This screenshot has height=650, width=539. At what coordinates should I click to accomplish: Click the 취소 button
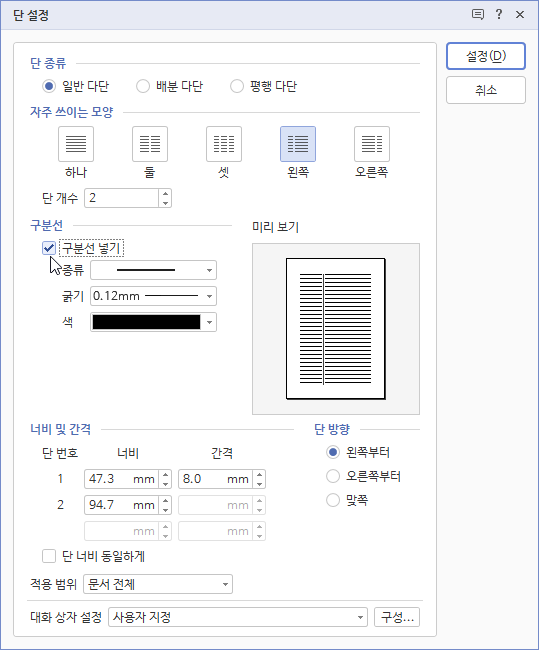tap(486, 90)
